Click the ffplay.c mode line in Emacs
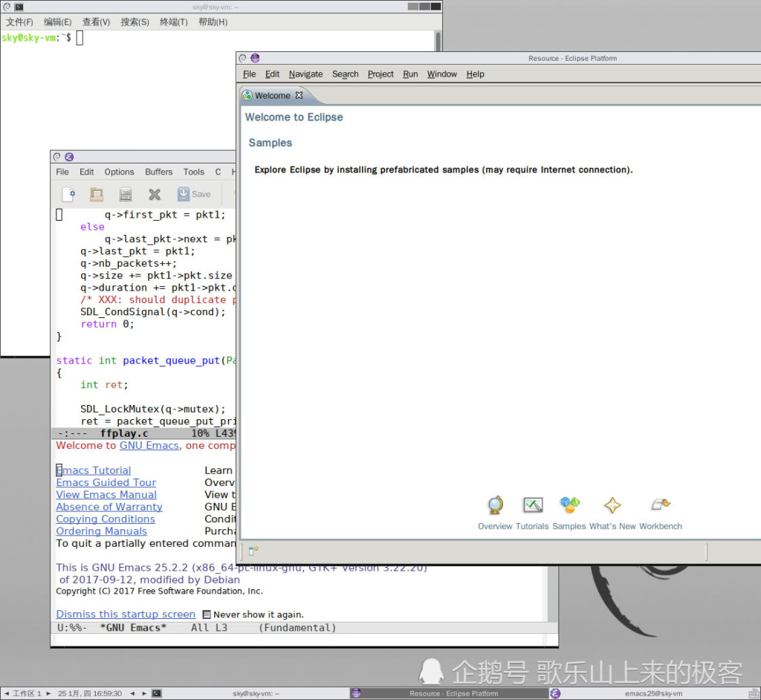The height and width of the screenshot is (700, 761). point(143,433)
